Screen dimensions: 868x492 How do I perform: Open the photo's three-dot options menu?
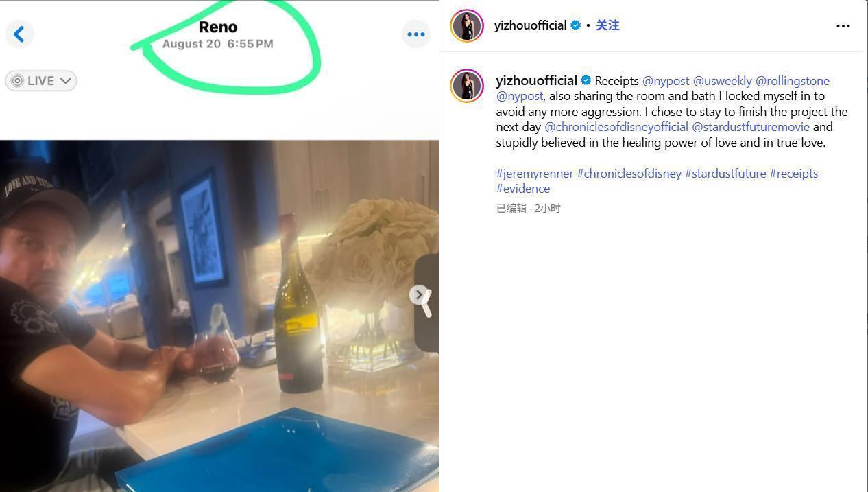coord(415,34)
